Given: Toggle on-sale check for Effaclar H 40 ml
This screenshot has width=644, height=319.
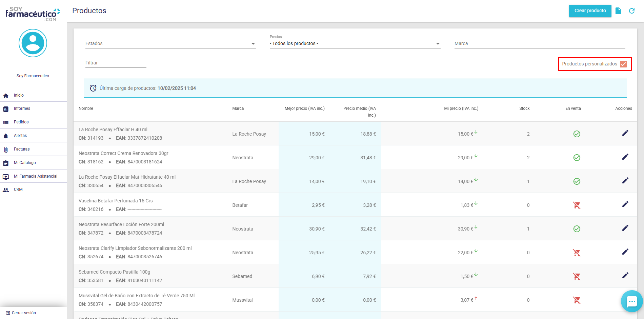Looking at the screenshot, I should (x=577, y=134).
